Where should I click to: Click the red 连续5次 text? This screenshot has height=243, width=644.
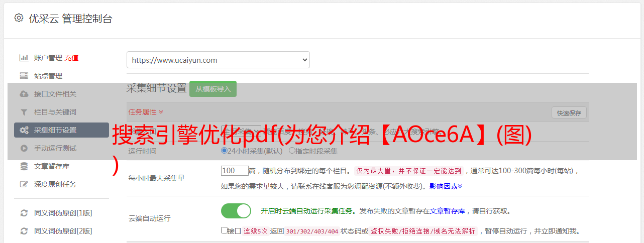(256, 231)
